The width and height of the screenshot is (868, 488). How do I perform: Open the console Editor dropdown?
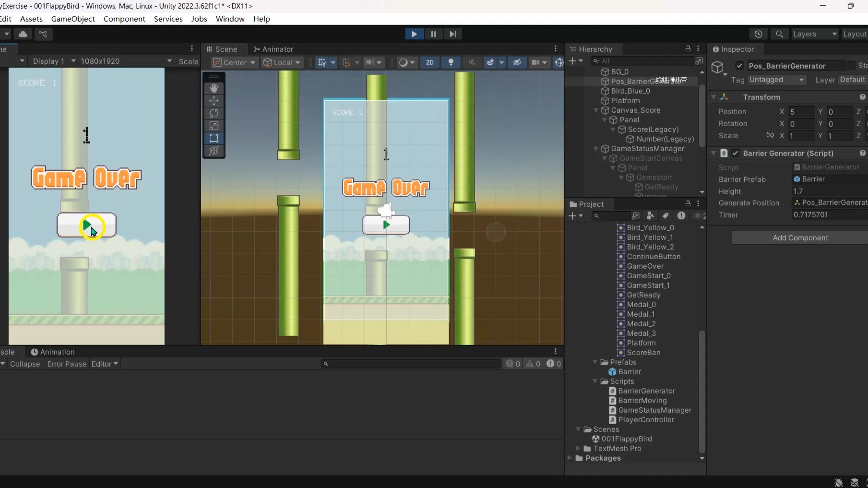click(105, 364)
